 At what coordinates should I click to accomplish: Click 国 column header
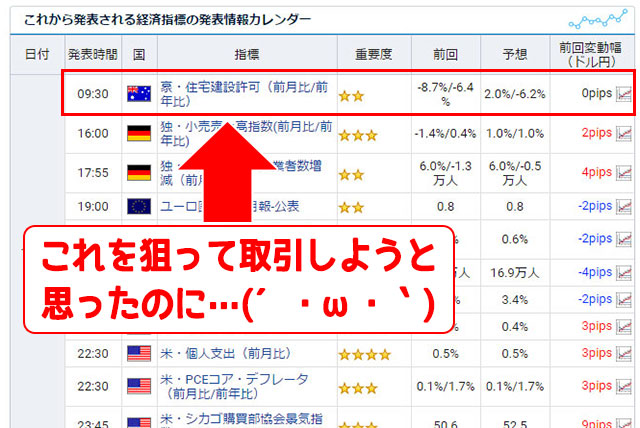point(139,54)
